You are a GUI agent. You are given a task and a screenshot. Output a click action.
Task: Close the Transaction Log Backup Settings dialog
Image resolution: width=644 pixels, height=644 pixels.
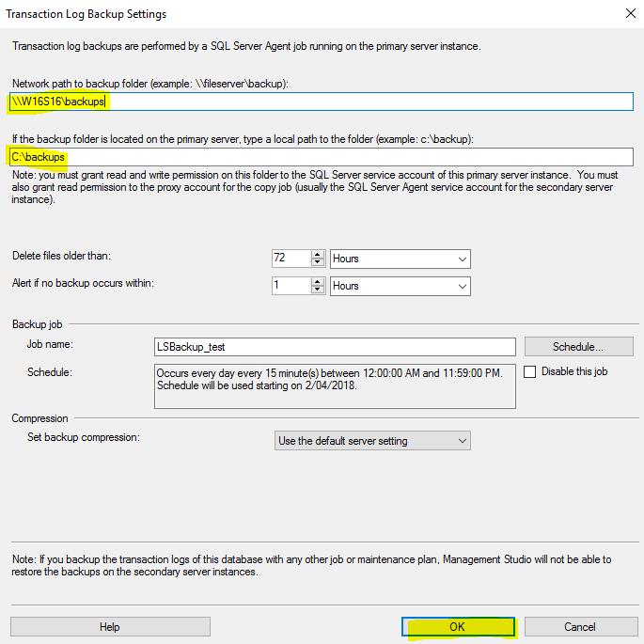point(631,13)
